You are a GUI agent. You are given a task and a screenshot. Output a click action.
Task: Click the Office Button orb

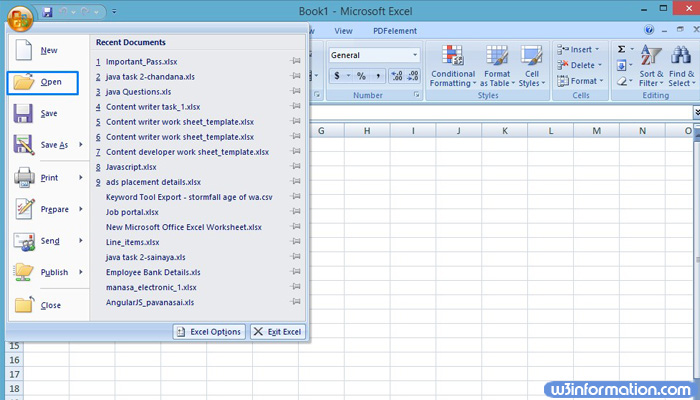tap(20, 18)
